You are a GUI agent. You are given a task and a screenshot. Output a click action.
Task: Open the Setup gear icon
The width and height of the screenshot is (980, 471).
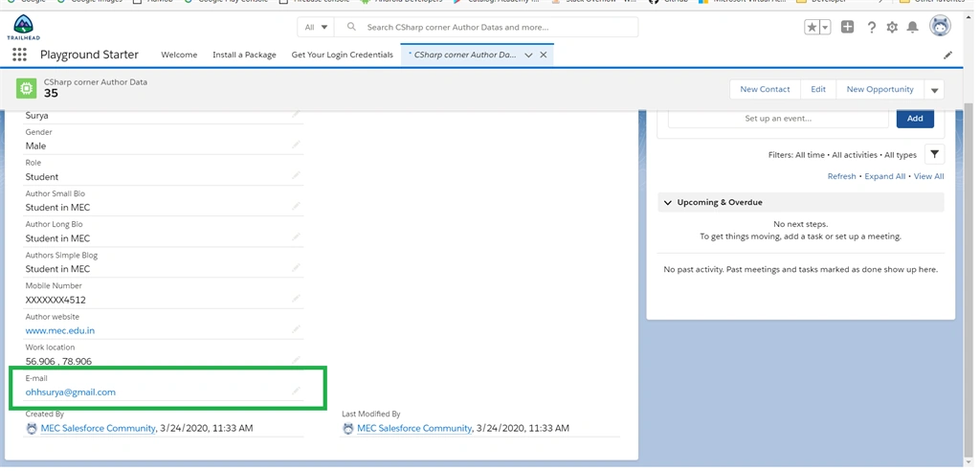point(892,27)
